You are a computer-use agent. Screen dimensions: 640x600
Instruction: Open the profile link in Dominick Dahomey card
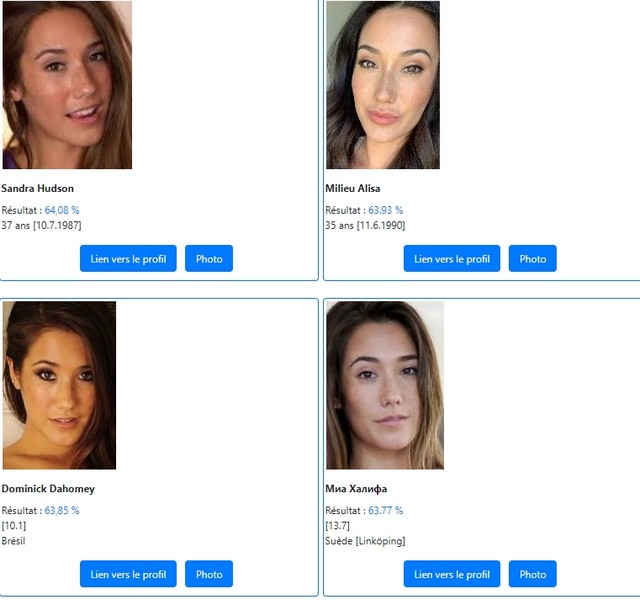(128, 574)
